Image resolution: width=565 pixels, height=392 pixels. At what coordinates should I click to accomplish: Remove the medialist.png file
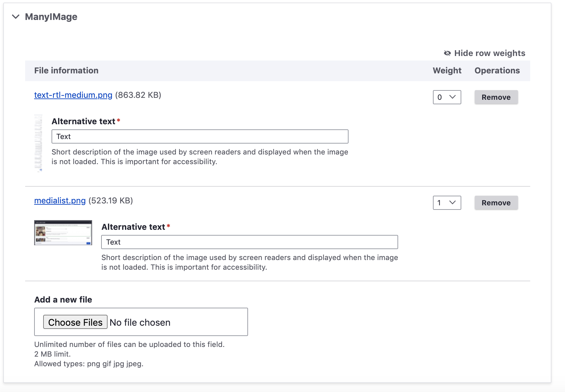click(496, 203)
